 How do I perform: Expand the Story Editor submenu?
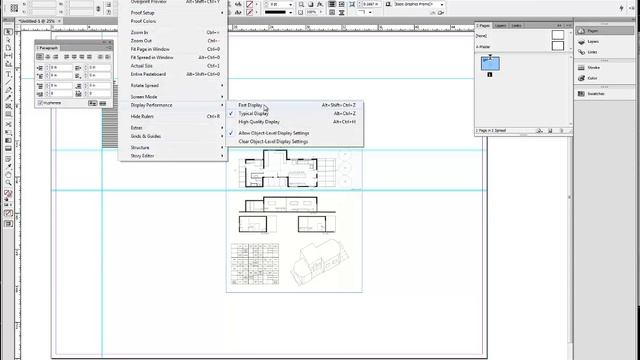tap(173, 156)
